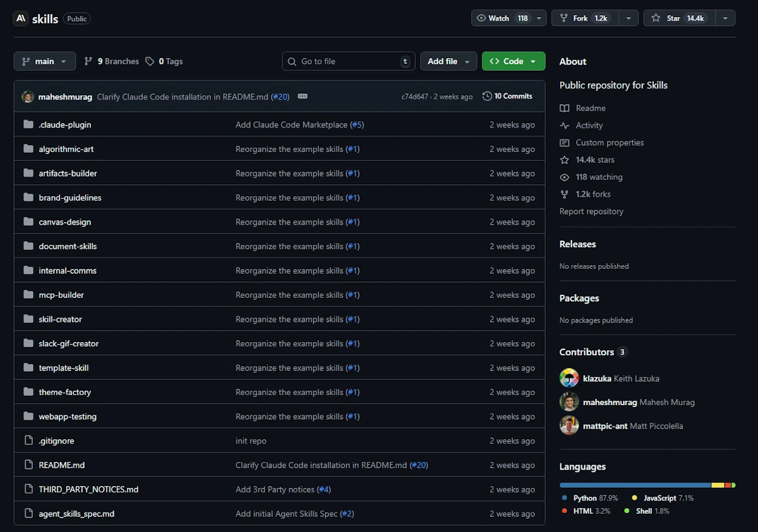The image size is (758, 532).
Task: Click the tag icon next to 0 Tags
Action: click(150, 61)
